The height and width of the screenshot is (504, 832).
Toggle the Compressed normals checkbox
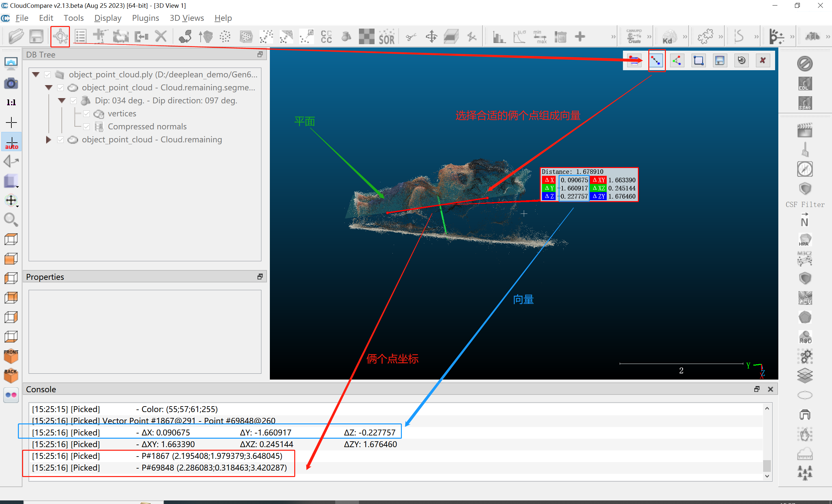[86, 127]
